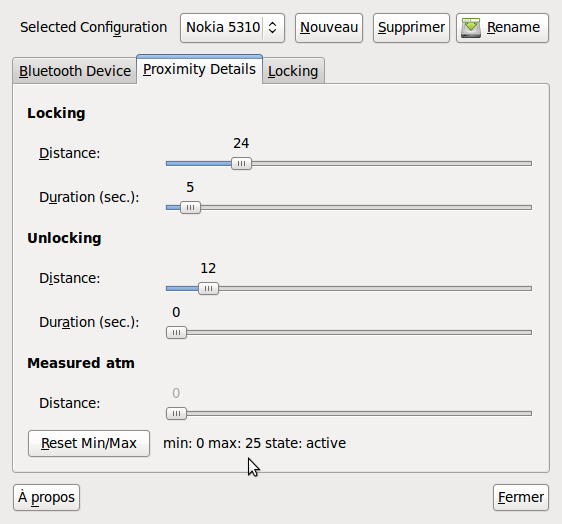Image resolution: width=562 pixels, height=524 pixels.
Task: Click the right end of Locking Distance track
Action: 529,163
